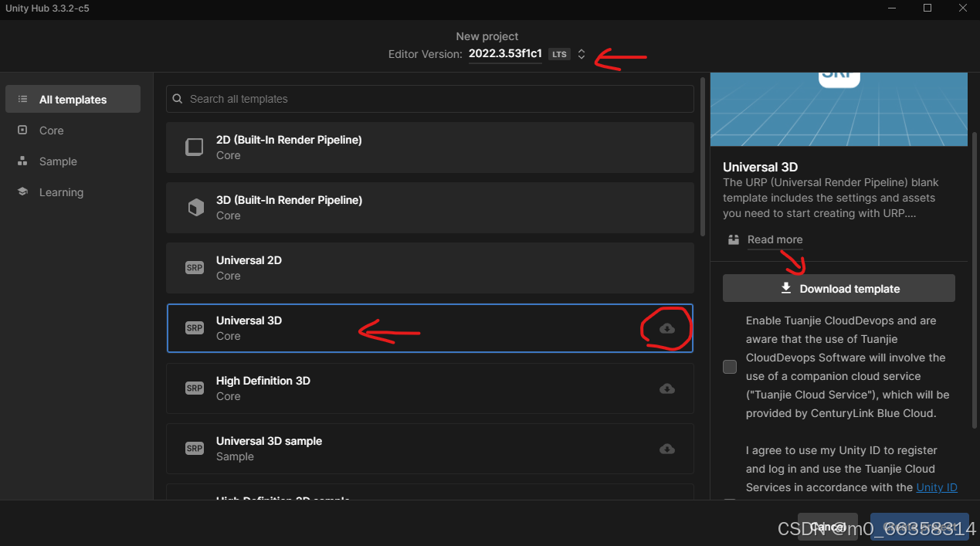The width and height of the screenshot is (980, 546).
Task: Select the Sample category
Action: 73,161
